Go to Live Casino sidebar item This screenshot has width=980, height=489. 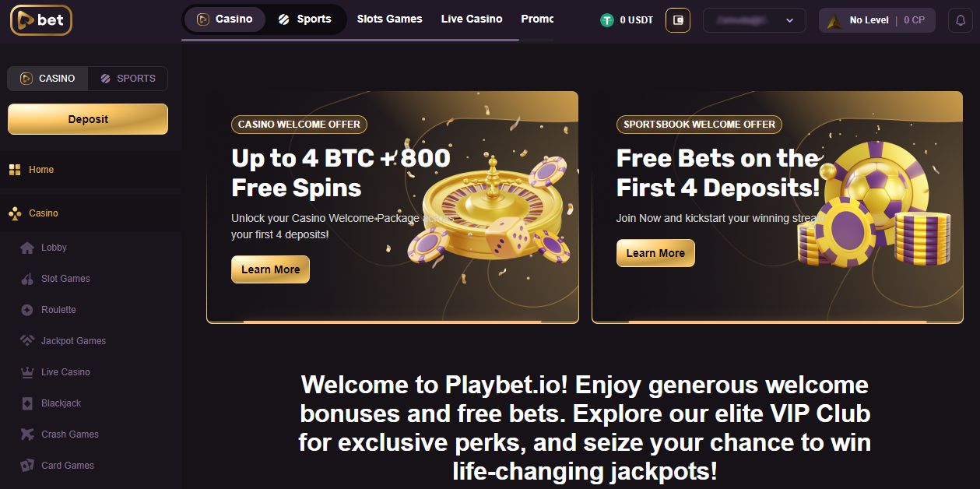click(65, 372)
